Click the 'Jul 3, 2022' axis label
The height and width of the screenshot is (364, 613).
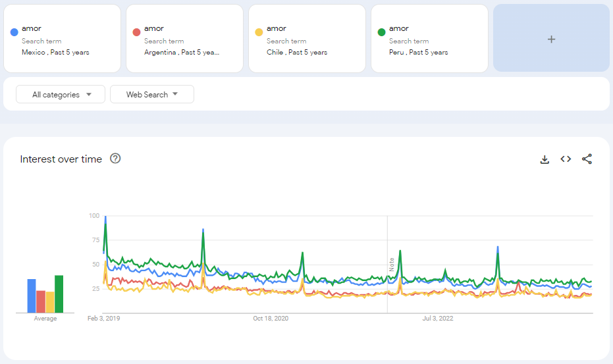437,319
